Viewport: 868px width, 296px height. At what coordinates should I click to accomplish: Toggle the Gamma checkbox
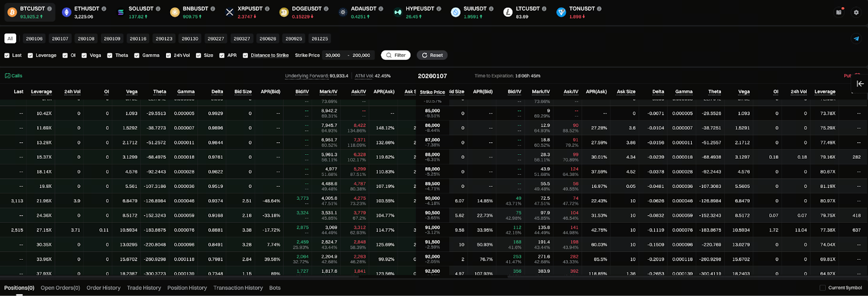pos(137,55)
